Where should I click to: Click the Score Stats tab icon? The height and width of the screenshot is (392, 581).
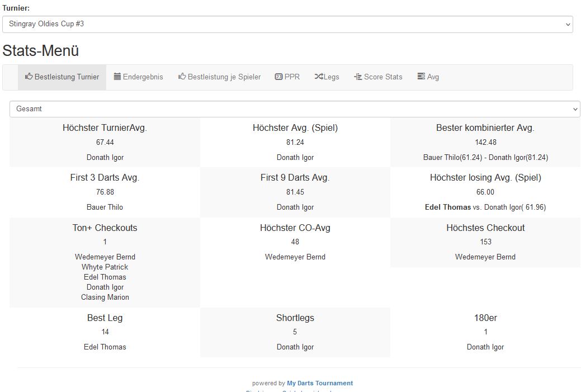[358, 77]
